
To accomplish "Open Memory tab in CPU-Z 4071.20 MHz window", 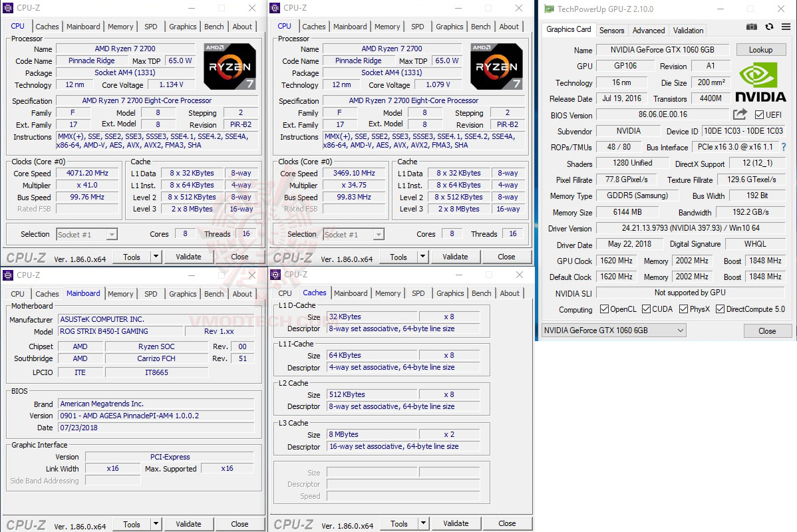I will 120,27.
